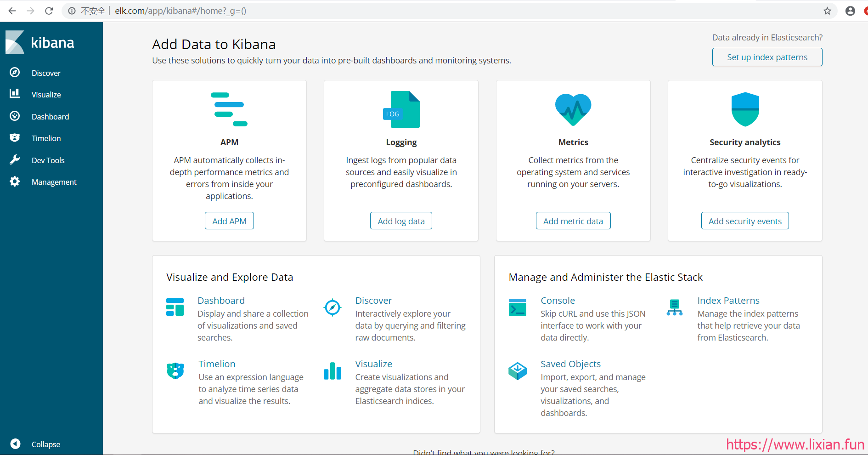Click the 'Security analytics' card title

[745, 142]
